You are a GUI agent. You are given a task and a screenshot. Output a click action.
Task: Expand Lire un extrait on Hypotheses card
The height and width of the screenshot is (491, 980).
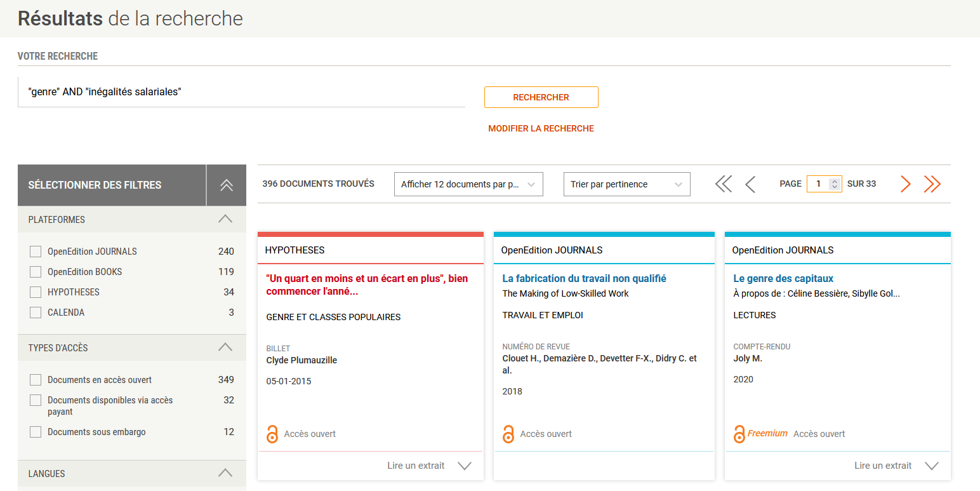[x=430, y=466]
